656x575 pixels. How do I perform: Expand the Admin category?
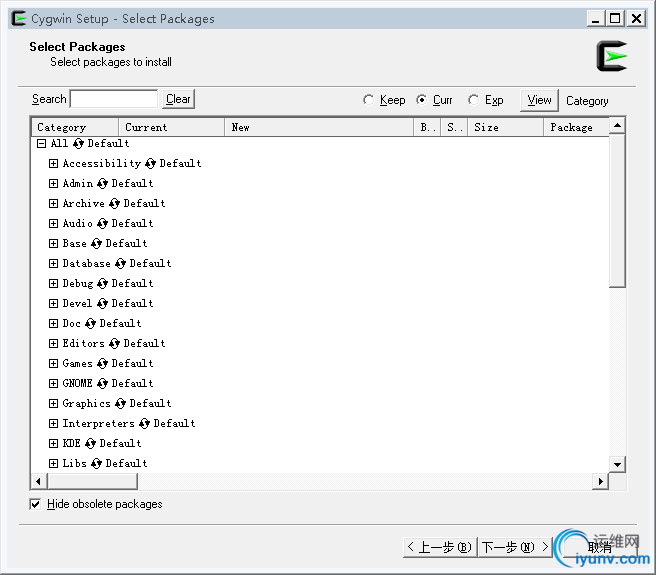coord(53,184)
